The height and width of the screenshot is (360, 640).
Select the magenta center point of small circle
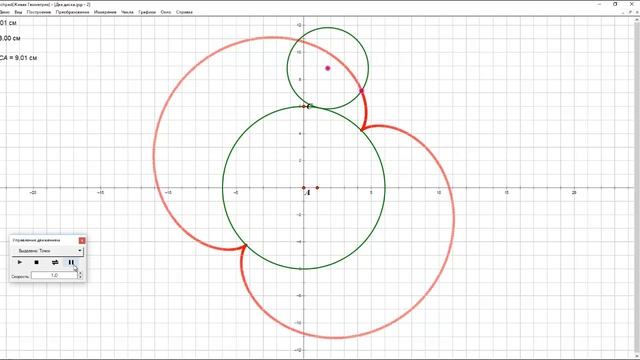point(328,68)
